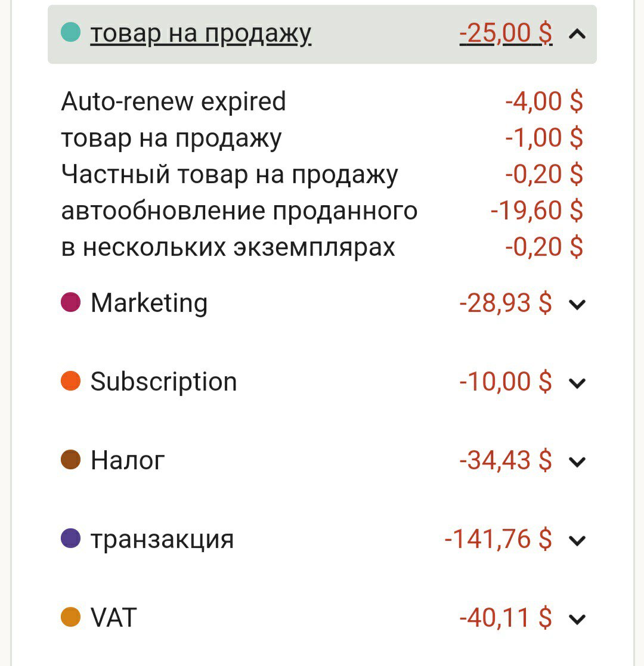Image resolution: width=644 pixels, height=666 pixels.
Task: Expand the Marketing fees chevron
Action: click(x=577, y=304)
